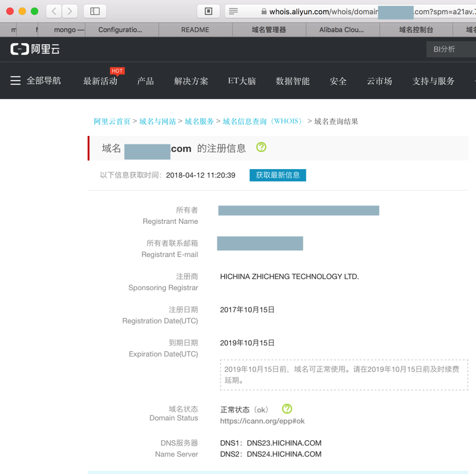The image size is (476, 474).
Task: Click DNS2 value DNS24.HICHINA.COM
Action: click(x=284, y=454)
